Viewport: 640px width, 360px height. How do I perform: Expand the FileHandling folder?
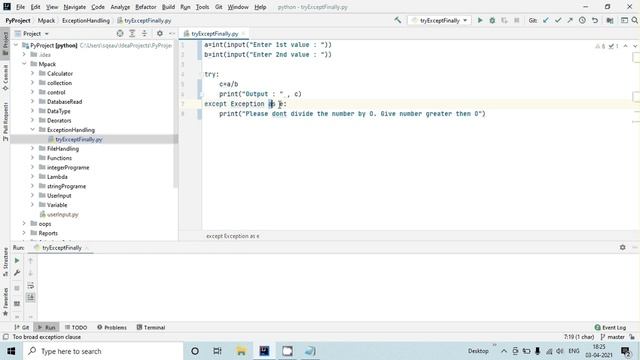tap(33, 149)
